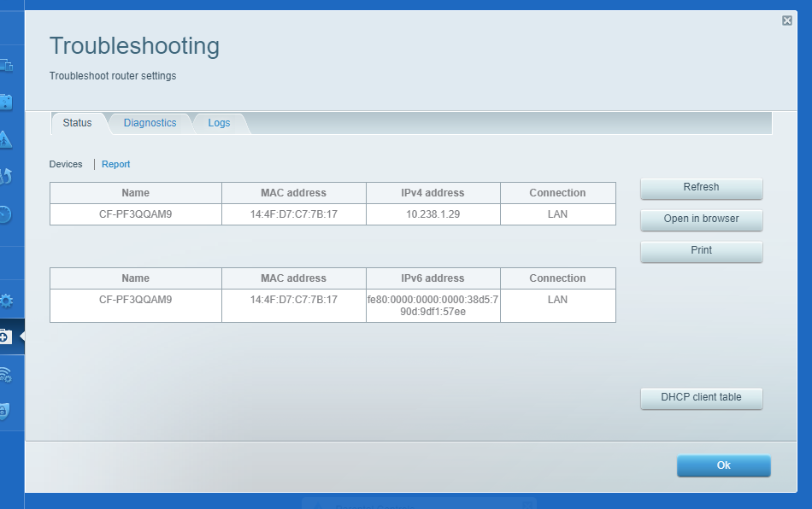Image resolution: width=812 pixels, height=509 pixels.
Task: Switch to the Diagnostics tab
Action: [x=150, y=122]
